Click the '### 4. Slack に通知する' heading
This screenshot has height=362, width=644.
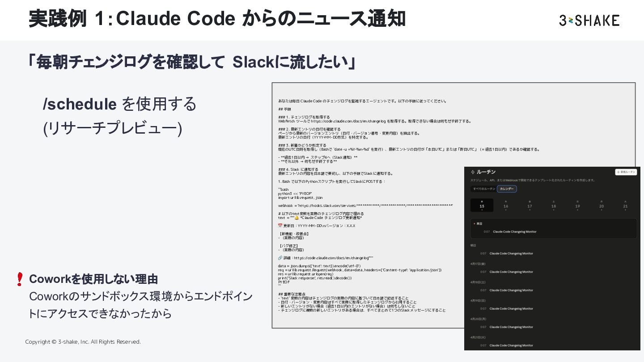[298, 169]
